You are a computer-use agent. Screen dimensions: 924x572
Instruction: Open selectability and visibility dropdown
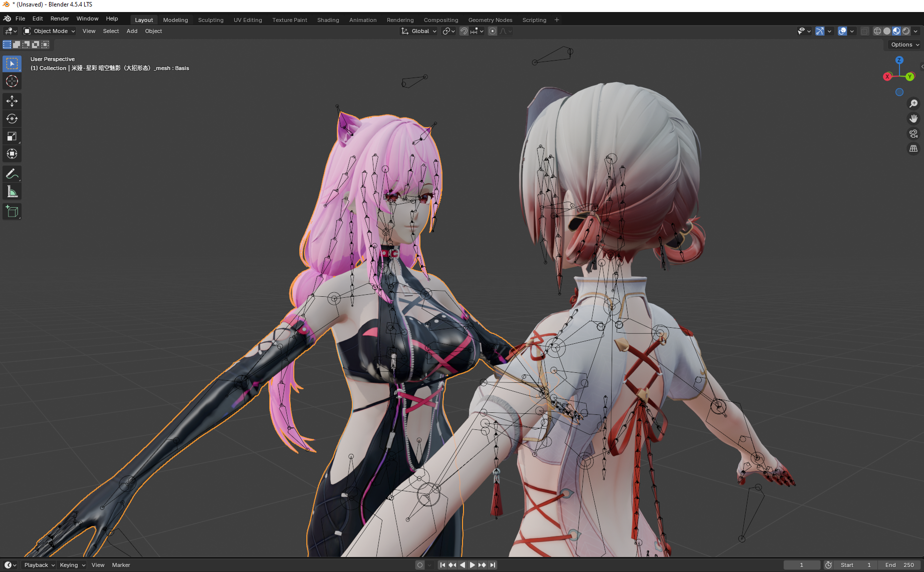click(x=804, y=31)
